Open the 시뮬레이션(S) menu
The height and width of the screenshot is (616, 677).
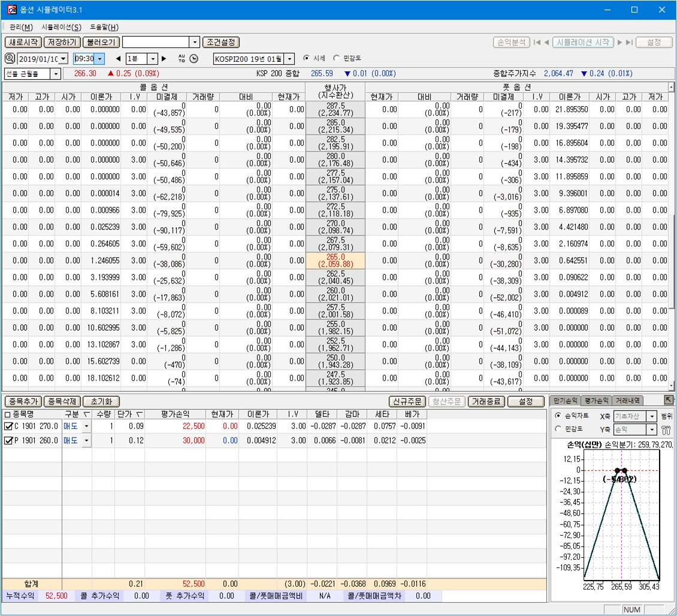[x=61, y=27]
